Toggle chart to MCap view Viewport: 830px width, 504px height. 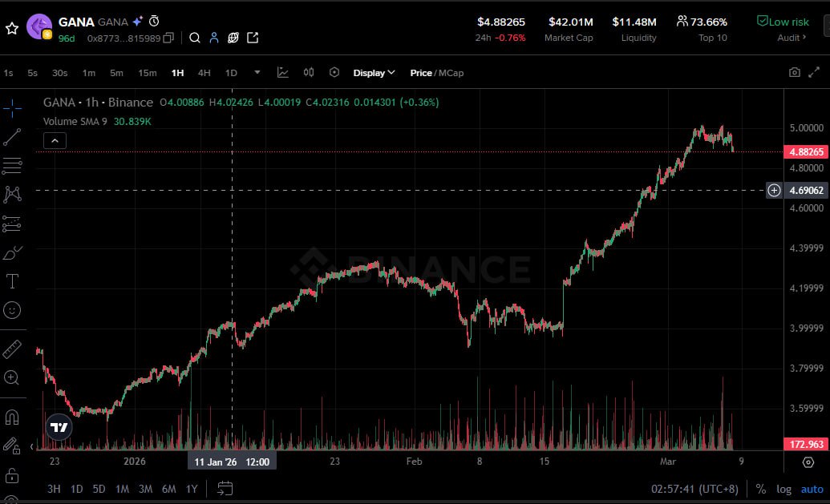(451, 73)
